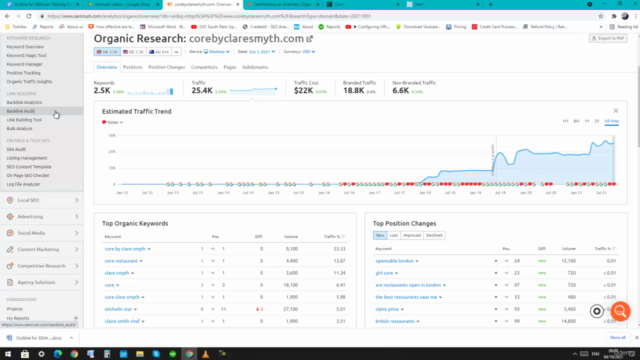Select the AU database toggle
Image resolution: width=640 pixels, height=360 pixels.
pyautogui.click(x=159, y=52)
